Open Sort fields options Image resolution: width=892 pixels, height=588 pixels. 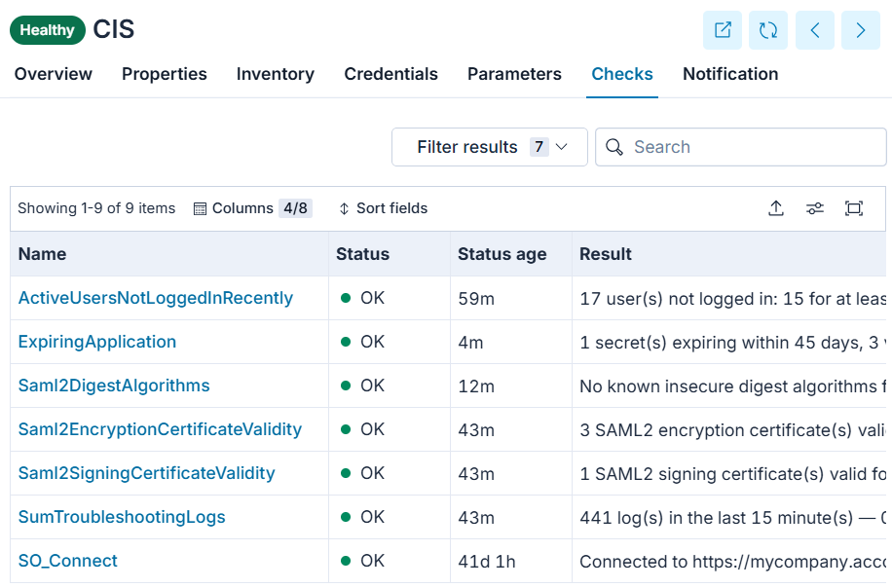tap(383, 208)
